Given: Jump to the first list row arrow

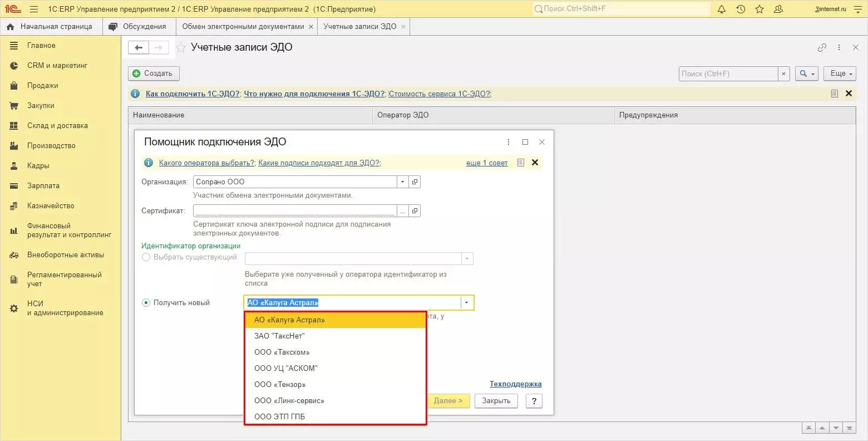Looking at the screenshot, I should pos(808,428).
